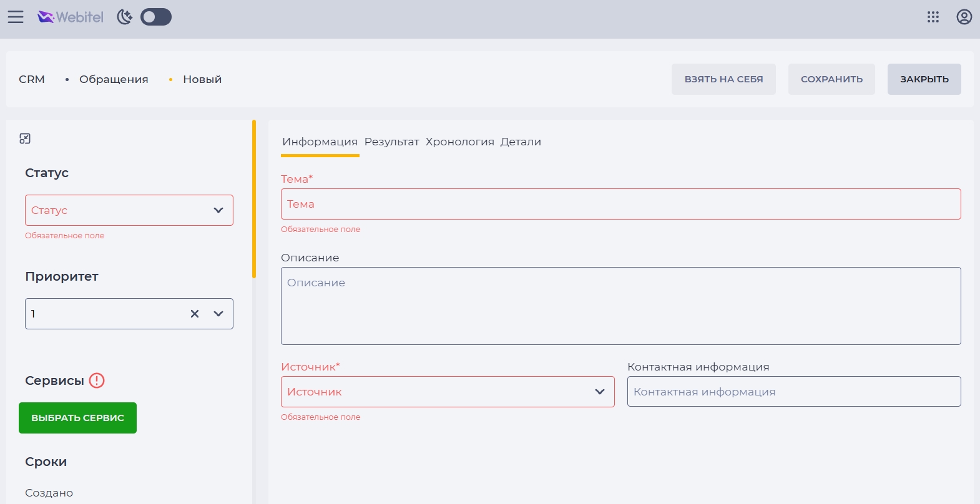Screen dimensions: 980x504
Task: Open the user account menu
Action: coord(964,17)
